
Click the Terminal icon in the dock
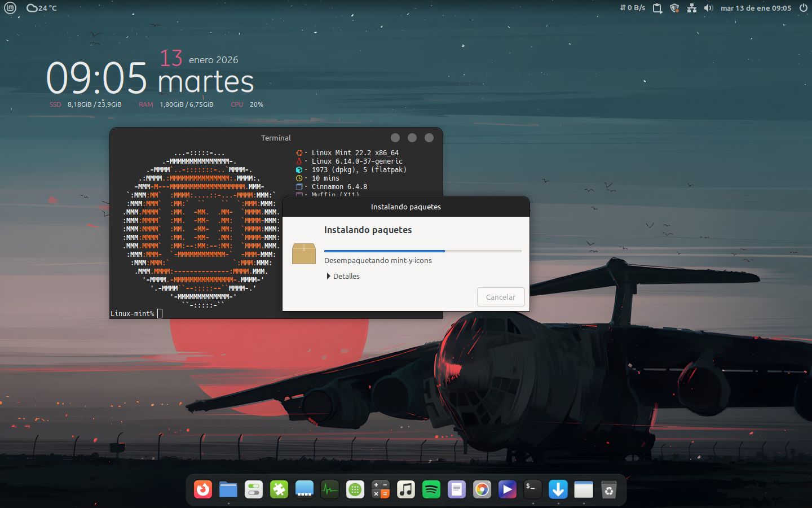click(x=533, y=489)
